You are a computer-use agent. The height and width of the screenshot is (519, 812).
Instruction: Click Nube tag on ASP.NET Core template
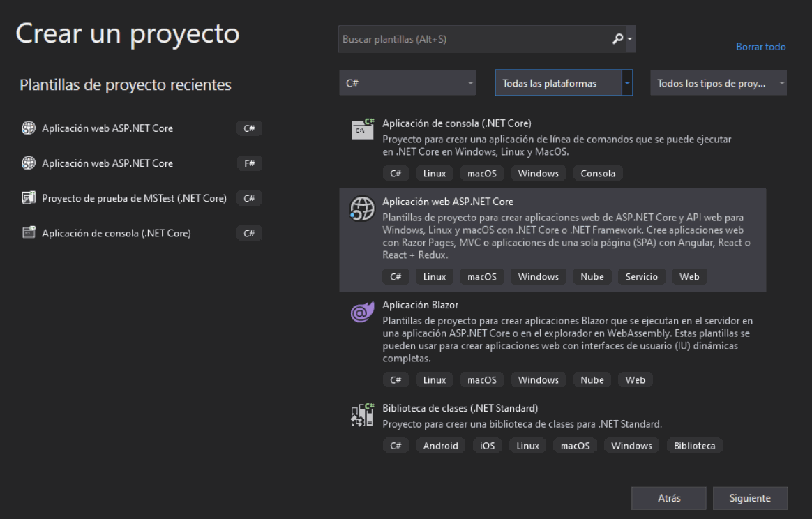[x=592, y=277]
